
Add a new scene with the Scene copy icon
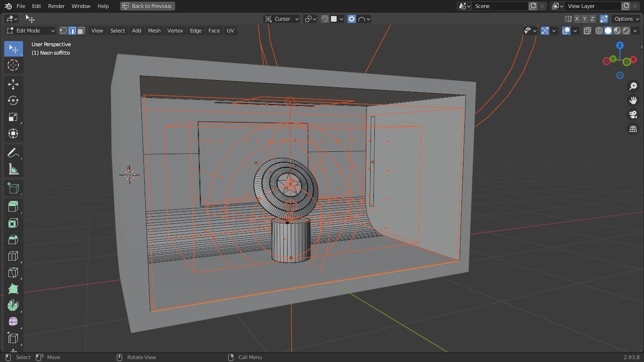tap(533, 6)
